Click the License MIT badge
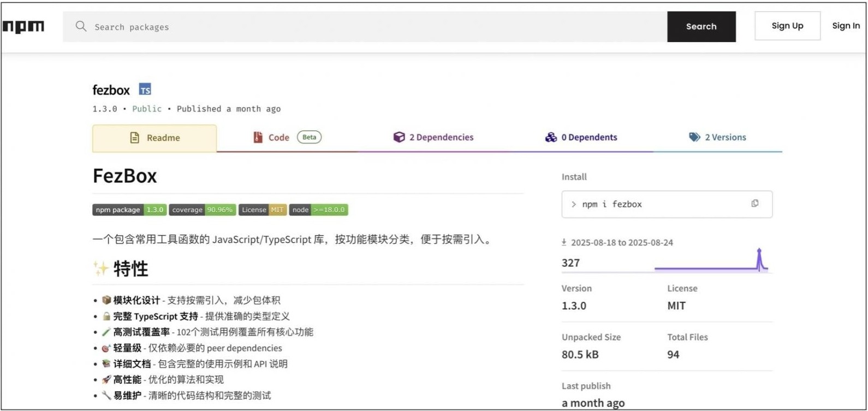 pyautogui.click(x=262, y=210)
